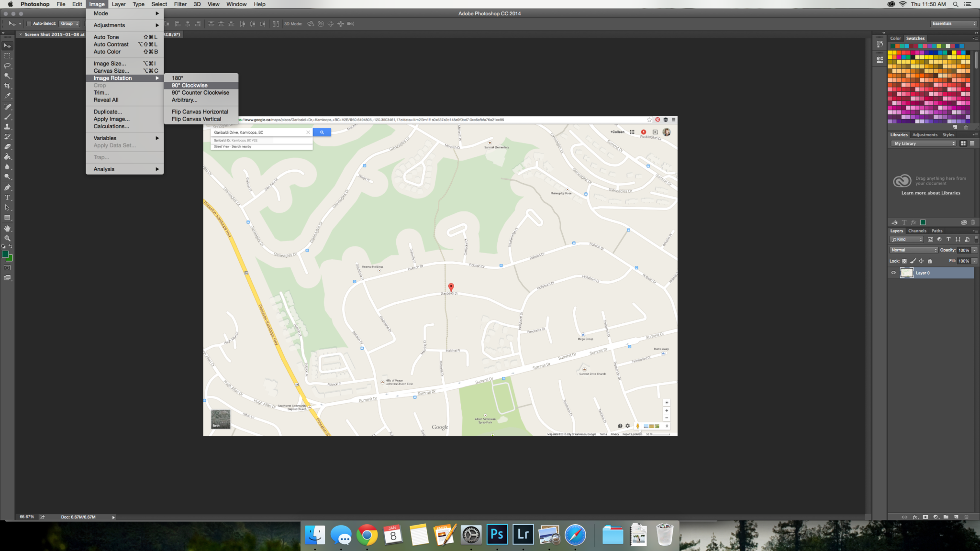Open the My Library dropdown
Screen dimensions: 980x551
(x=923, y=143)
